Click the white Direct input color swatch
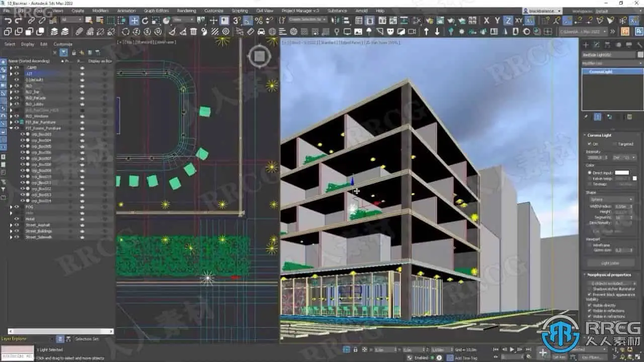 pyautogui.click(x=622, y=172)
